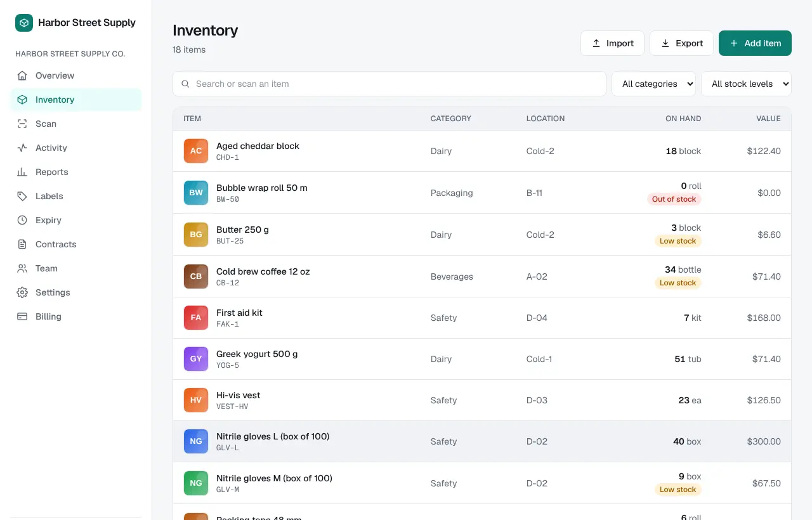
Task: Click Low stock badge in Butter row
Action: coord(678,241)
